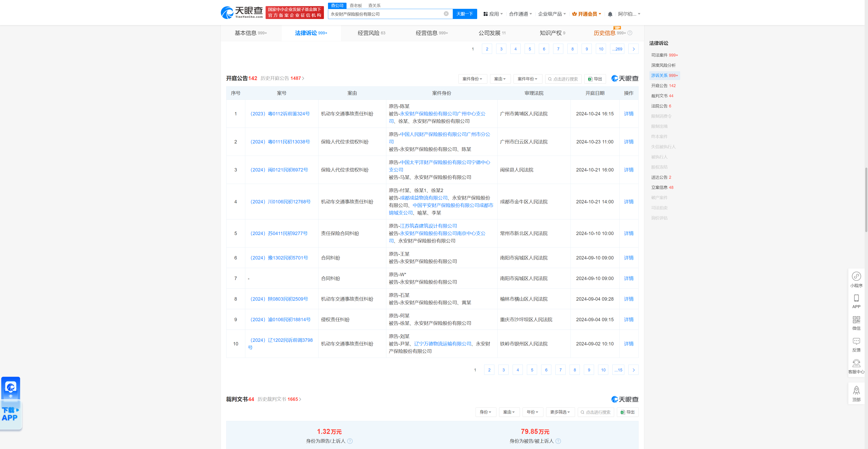The width and height of the screenshot is (868, 449).
Task: Click the page vertical scrollbar
Action: pos(866,200)
